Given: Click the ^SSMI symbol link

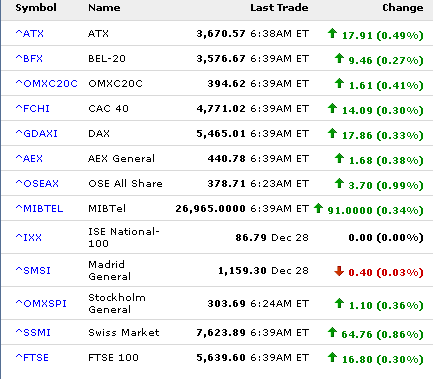Looking at the screenshot, I should coord(33,332).
